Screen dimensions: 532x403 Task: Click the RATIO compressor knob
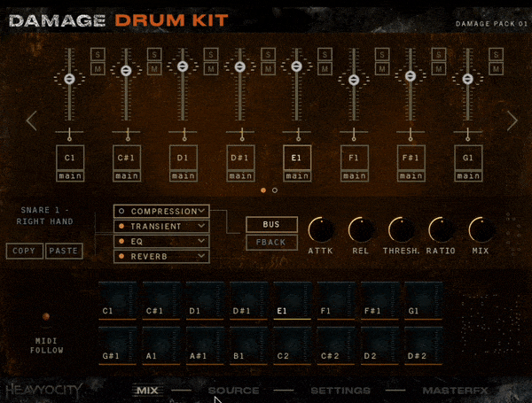pos(441,230)
